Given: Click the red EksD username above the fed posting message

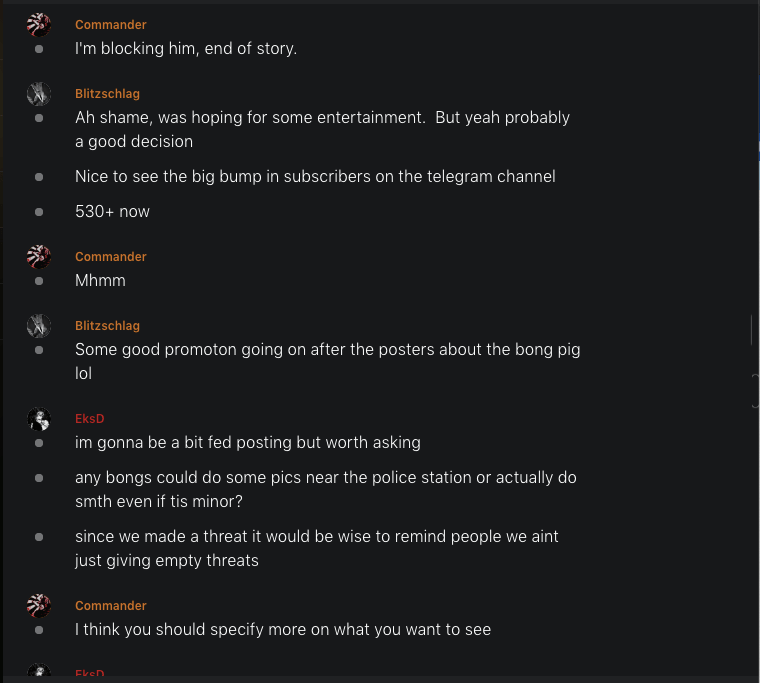Looking at the screenshot, I should click(90, 419).
